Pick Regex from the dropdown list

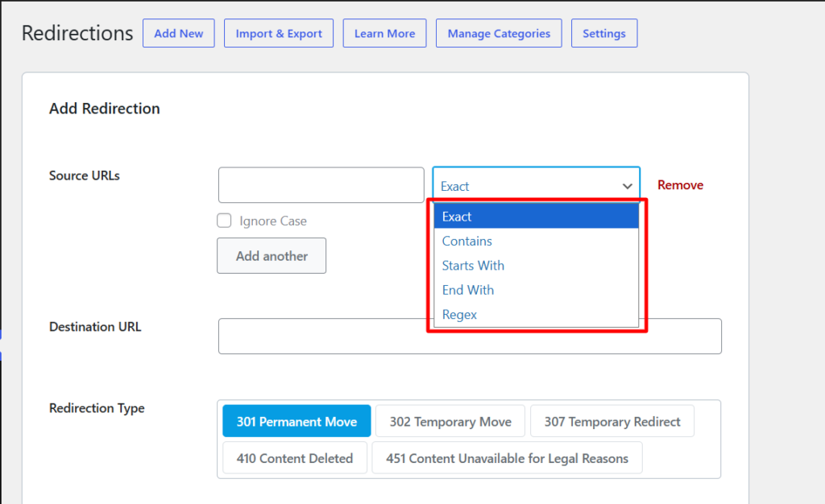pyautogui.click(x=536, y=314)
